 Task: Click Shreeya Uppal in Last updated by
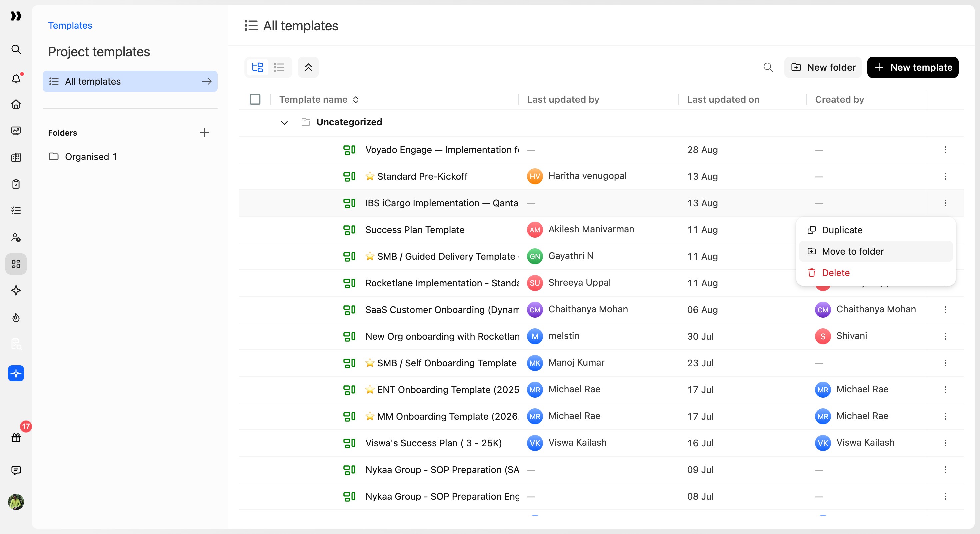click(579, 283)
